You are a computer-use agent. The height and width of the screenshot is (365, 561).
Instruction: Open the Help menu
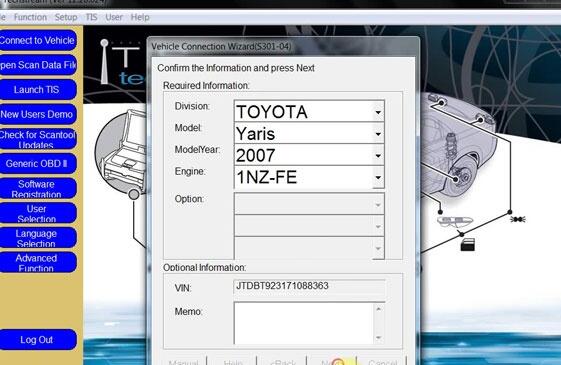(140, 17)
